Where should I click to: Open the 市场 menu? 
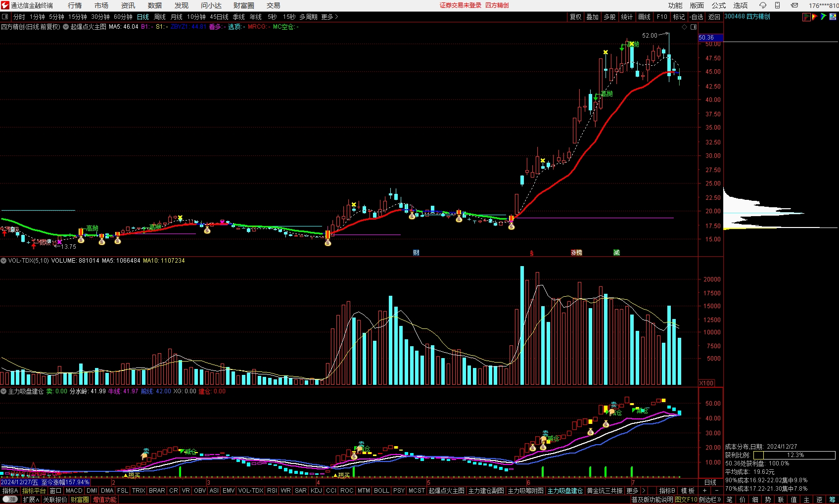coord(101,5)
